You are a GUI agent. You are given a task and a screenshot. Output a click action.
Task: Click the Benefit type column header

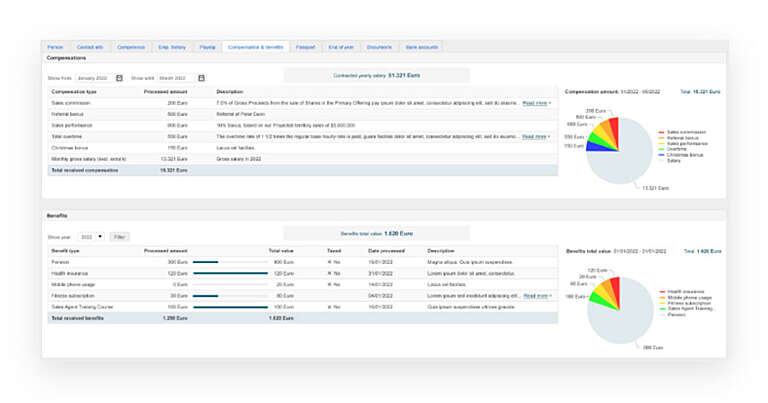pos(65,251)
